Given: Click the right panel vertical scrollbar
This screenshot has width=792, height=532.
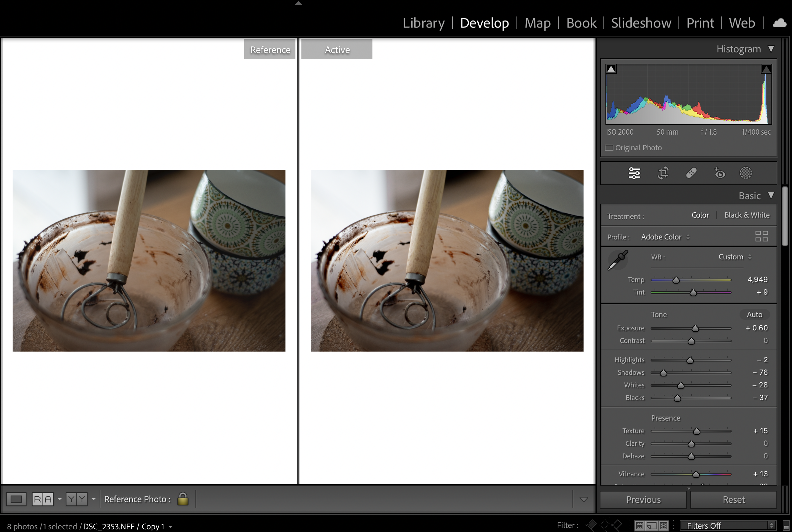Looking at the screenshot, I should point(785,216).
